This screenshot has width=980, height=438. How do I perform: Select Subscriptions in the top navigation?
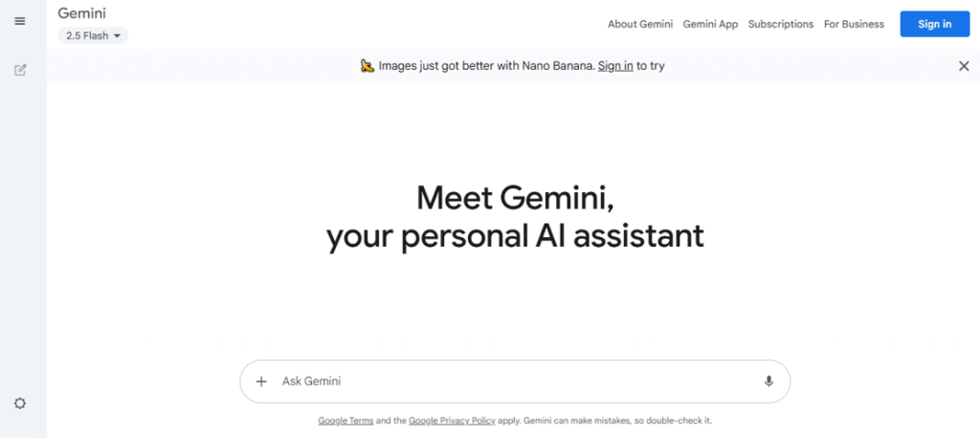tap(781, 24)
